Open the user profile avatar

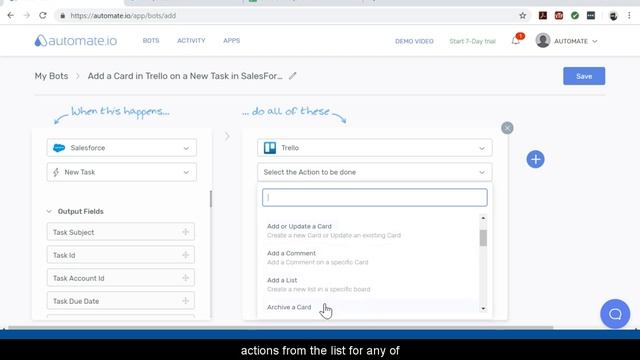[x=543, y=41]
